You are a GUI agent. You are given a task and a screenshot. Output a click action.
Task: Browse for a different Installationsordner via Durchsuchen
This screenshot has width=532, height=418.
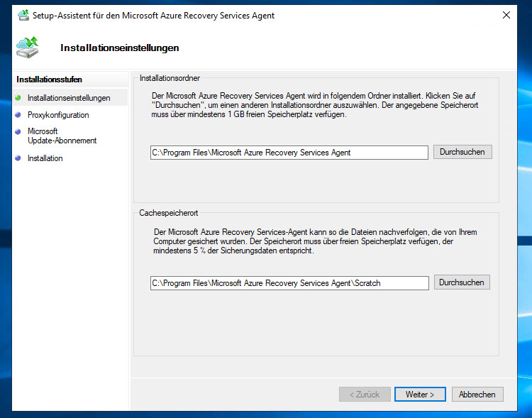point(462,152)
